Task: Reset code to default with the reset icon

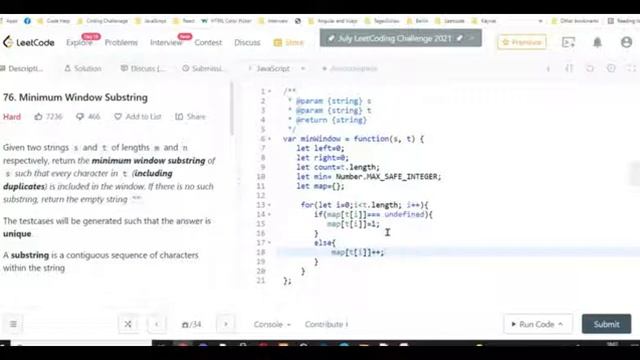Action: [590, 69]
